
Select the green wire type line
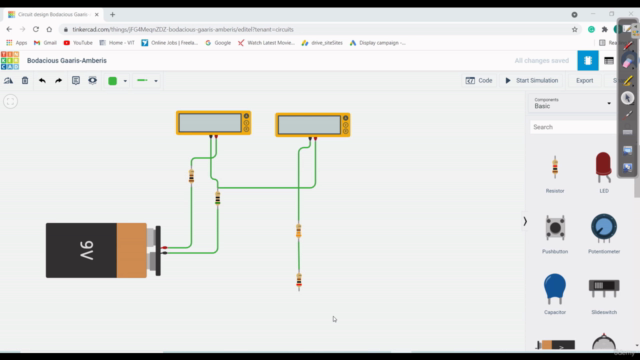[142, 80]
